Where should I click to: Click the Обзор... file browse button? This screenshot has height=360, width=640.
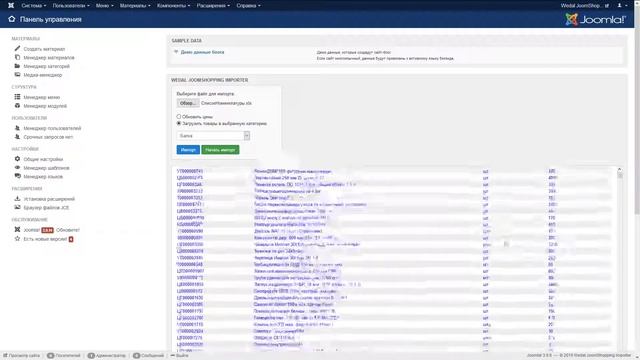(188, 103)
